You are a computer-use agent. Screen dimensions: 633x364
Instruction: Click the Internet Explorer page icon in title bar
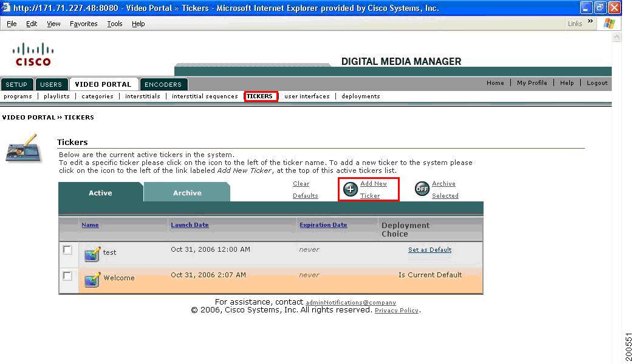5,8
